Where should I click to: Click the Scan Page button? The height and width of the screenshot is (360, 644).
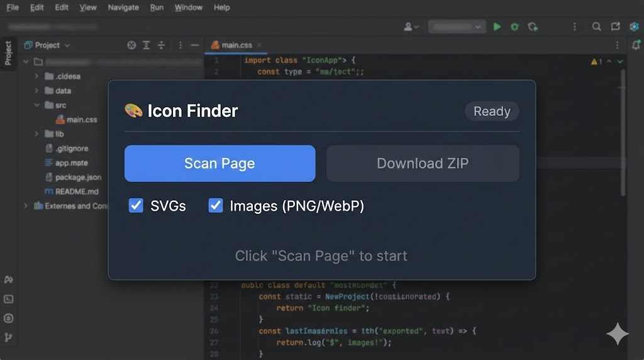coord(219,164)
